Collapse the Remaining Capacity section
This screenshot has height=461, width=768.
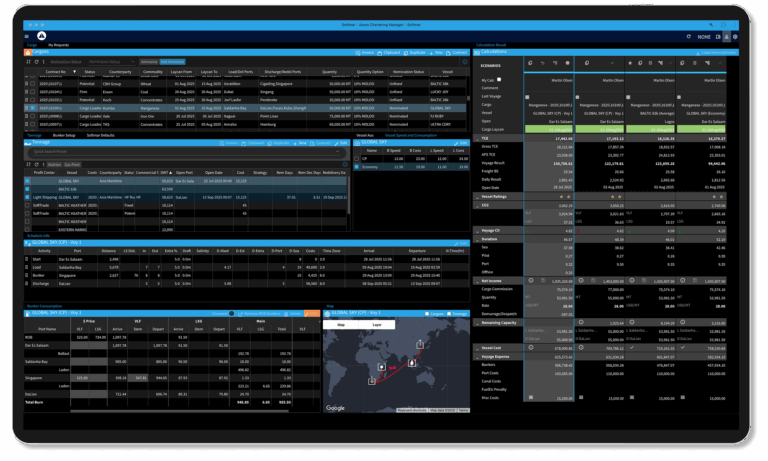point(478,323)
